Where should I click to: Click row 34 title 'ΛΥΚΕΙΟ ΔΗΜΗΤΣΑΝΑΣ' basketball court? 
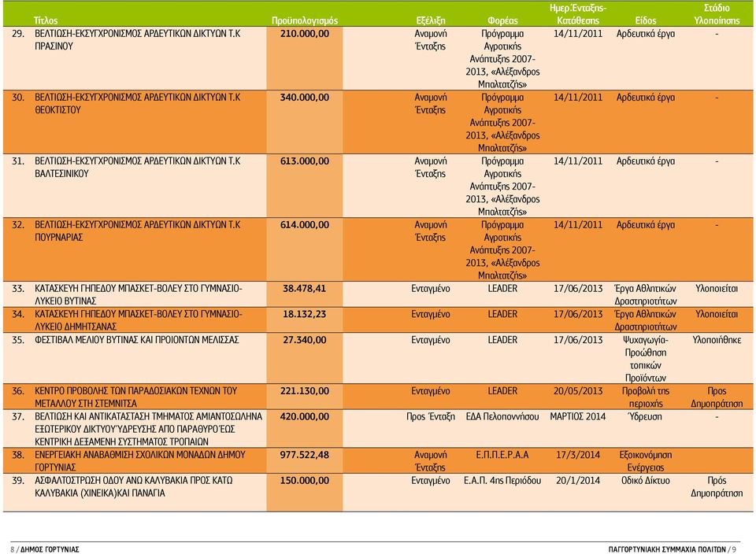tap(139, 320)
